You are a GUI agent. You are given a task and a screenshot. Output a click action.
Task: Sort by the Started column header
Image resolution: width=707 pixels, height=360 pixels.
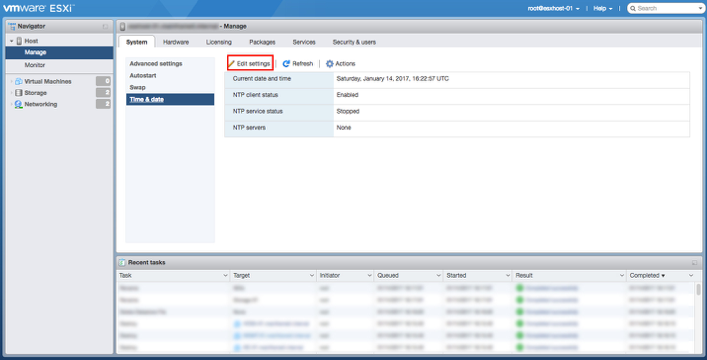[x=456, y=276]
